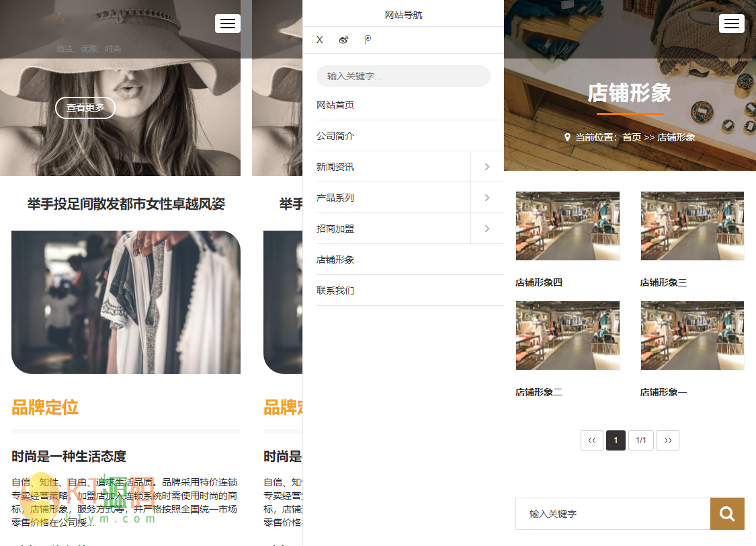Focus the 输入关键字... navigation search field
Image resolution: width=756 pixels, height=546 pixels.
coord(403,76)
